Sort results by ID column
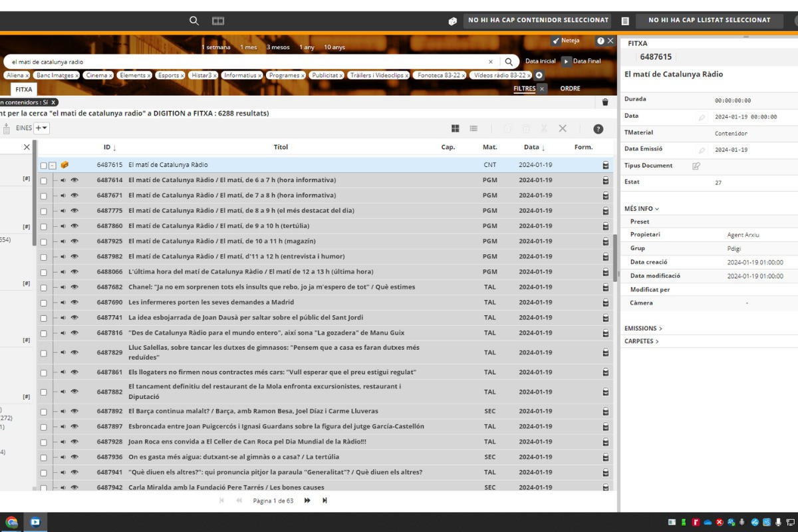Image resolution: width=798 pixels, height=532 pixels. pyautogui.click(x=110, y=148)
